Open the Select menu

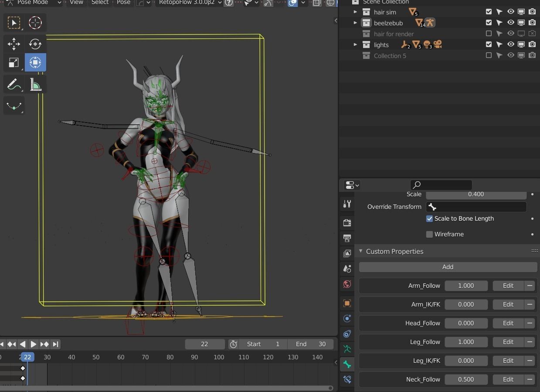100,3
